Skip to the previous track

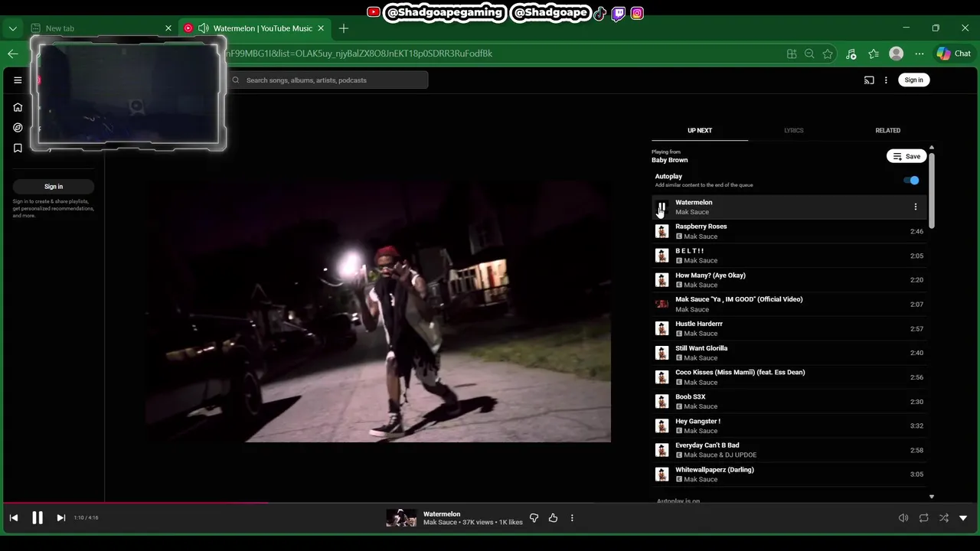[x=14, y=518]
